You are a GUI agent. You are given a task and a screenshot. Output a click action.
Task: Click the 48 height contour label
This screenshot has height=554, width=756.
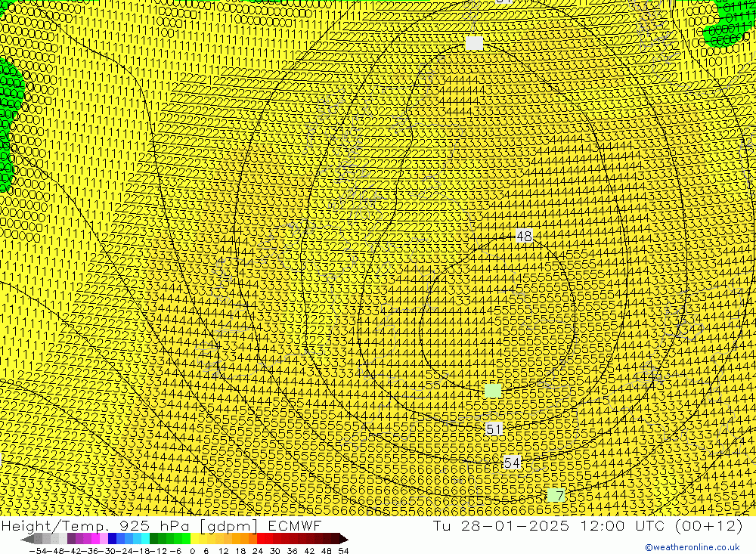(x=524, y=237)
